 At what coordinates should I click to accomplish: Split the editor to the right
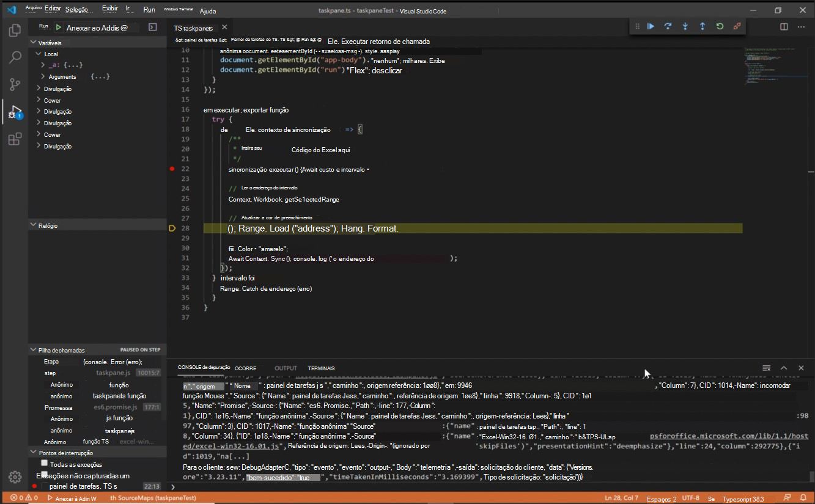pyautogui.click(x=784, y=27)
